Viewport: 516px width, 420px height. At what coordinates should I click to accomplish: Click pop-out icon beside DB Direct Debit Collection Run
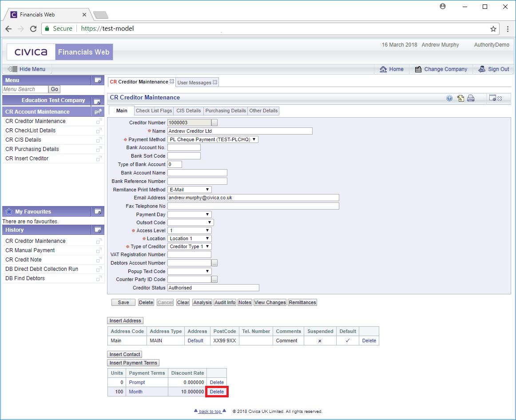click(99, 269)
